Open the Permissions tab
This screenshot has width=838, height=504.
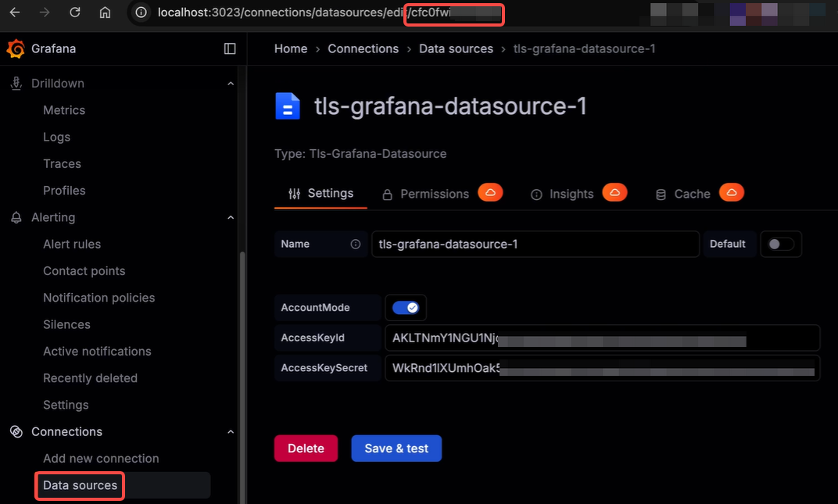(x=425, y=194)
